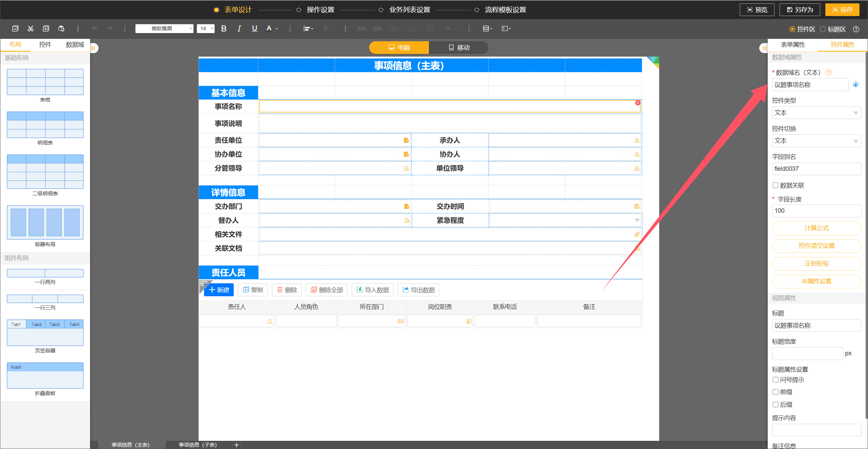Click the department picker icon in 协办单位 field
Screen dimensions: 868x449
coord(406,154)
